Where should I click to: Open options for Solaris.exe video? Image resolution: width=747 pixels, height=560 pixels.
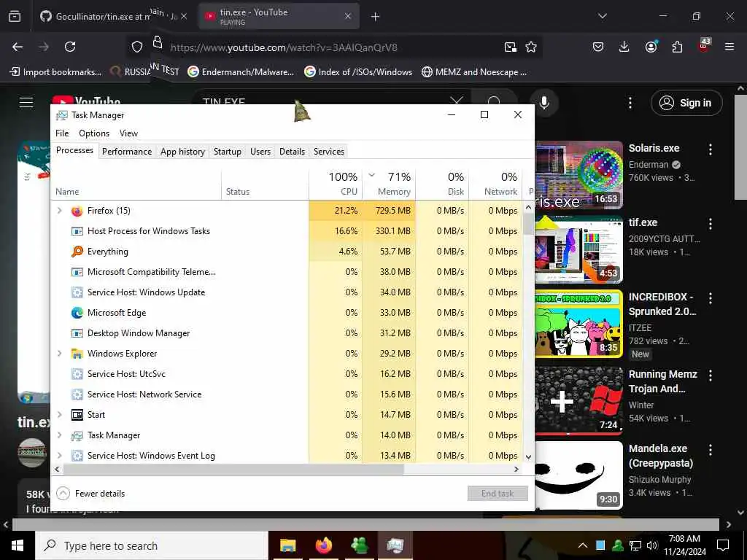(711, 149)
